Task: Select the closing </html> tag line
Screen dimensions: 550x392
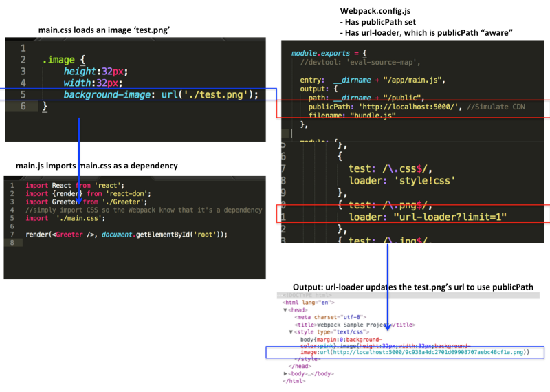Action: (x=294, y=381)
